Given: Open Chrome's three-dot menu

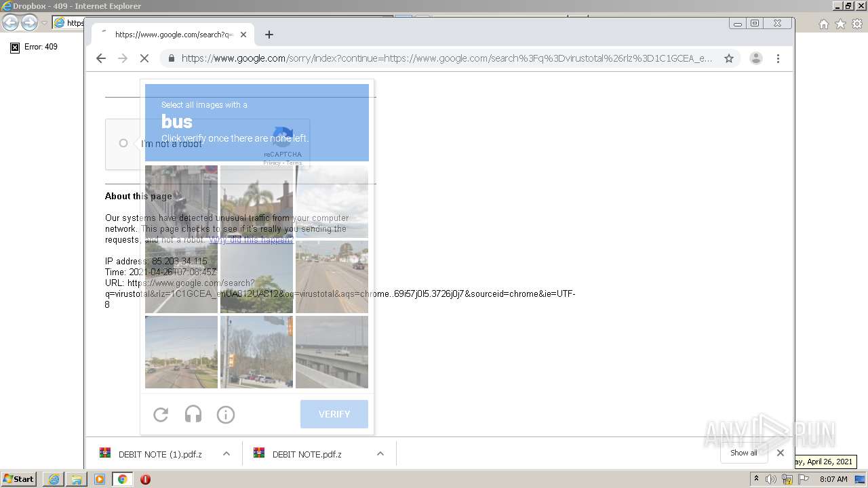Looking at the screenshot, I should coord(778,58).
